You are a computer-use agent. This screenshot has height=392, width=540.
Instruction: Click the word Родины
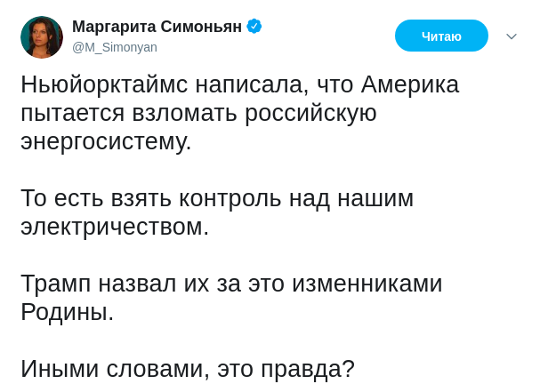pyautogui.click(x=67, y=312)
